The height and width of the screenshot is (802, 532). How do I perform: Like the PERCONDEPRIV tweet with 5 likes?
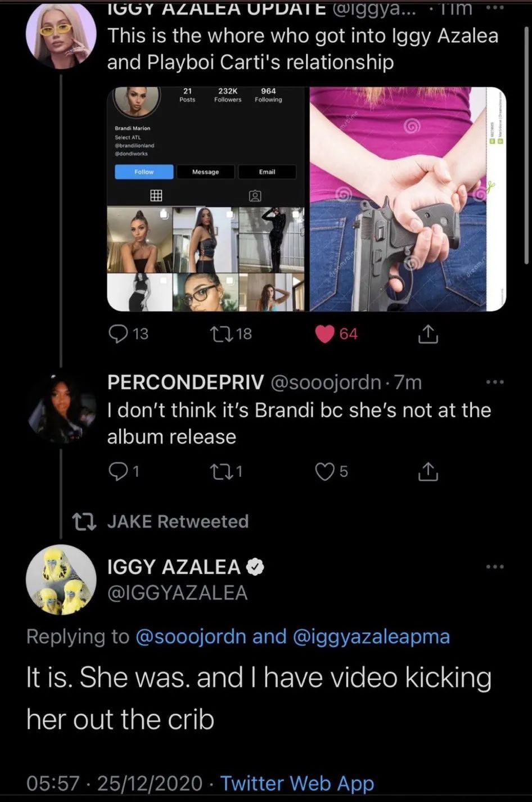coord(324,471)
